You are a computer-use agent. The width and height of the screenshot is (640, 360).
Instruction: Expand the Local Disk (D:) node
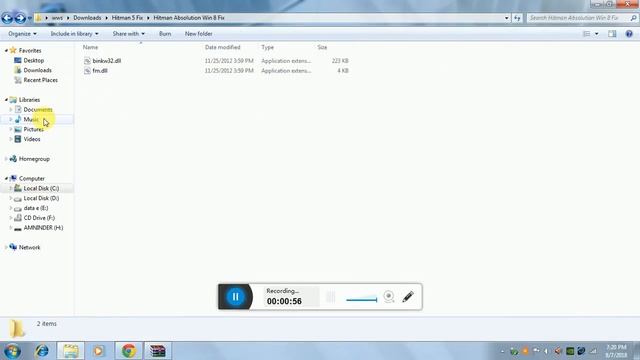point(11,198)
